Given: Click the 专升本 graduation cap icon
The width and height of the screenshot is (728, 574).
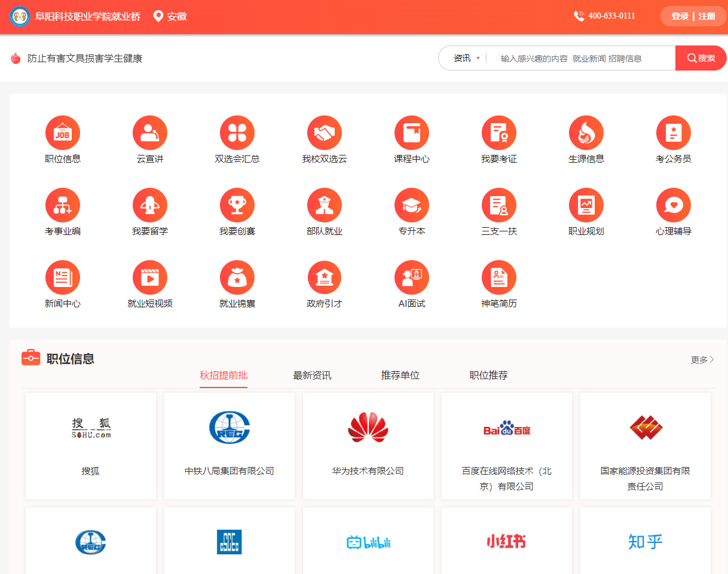Looking at the screenshot, I should click(412, 205).
